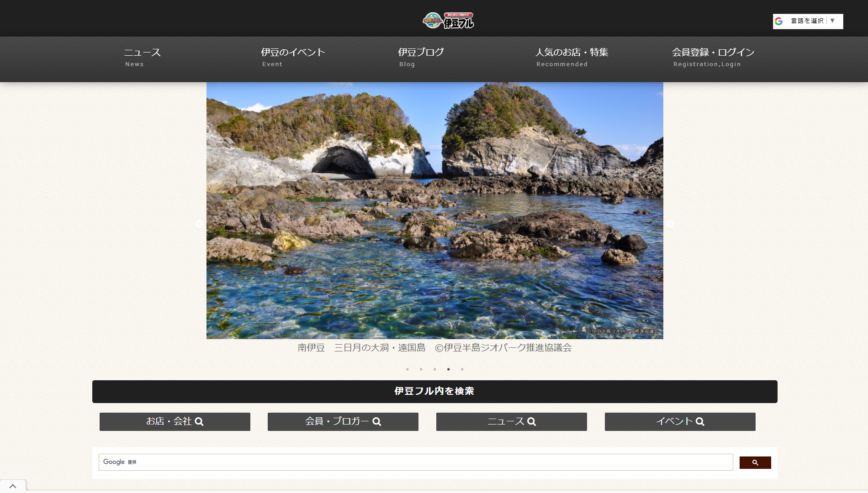
Task: Select the second carousel dot
Action: [421, 369]
